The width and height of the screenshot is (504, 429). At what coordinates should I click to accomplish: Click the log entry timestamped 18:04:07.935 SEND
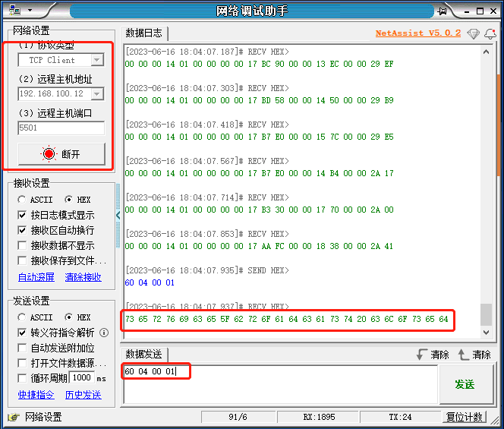pyautogui.click(x=207, y=270)
